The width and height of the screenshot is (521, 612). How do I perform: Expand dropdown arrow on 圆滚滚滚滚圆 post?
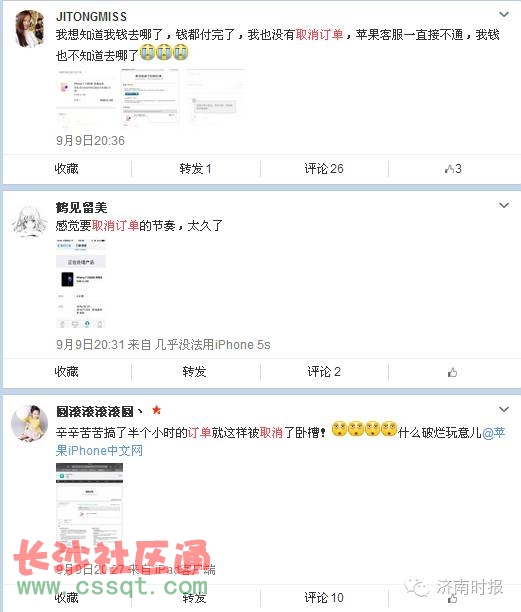point(504,409)
